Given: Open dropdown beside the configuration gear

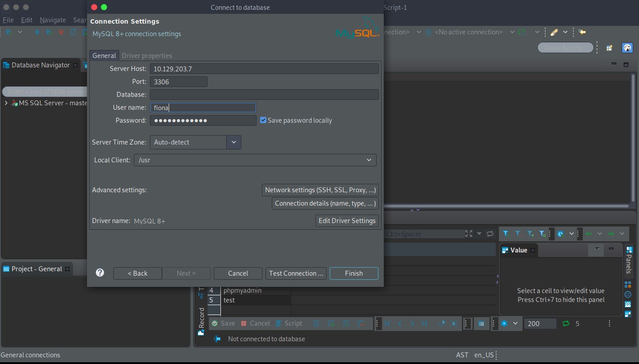Looking at the screenshot, I should 515,323.
